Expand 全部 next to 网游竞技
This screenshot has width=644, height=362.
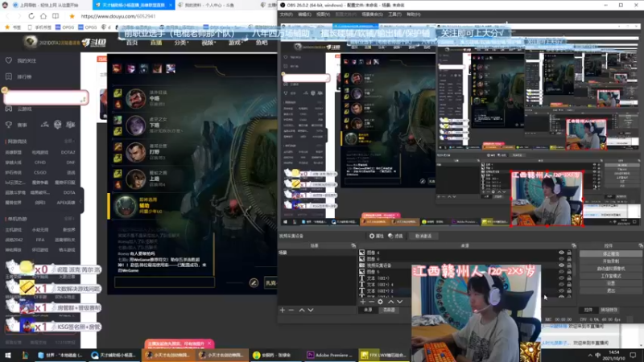point(69,142)
